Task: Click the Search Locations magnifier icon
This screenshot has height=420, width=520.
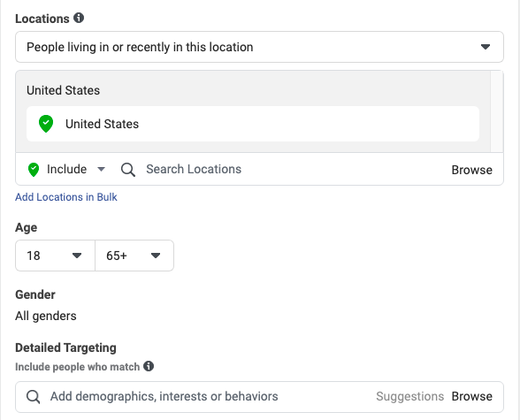Action: coord(127,170)
